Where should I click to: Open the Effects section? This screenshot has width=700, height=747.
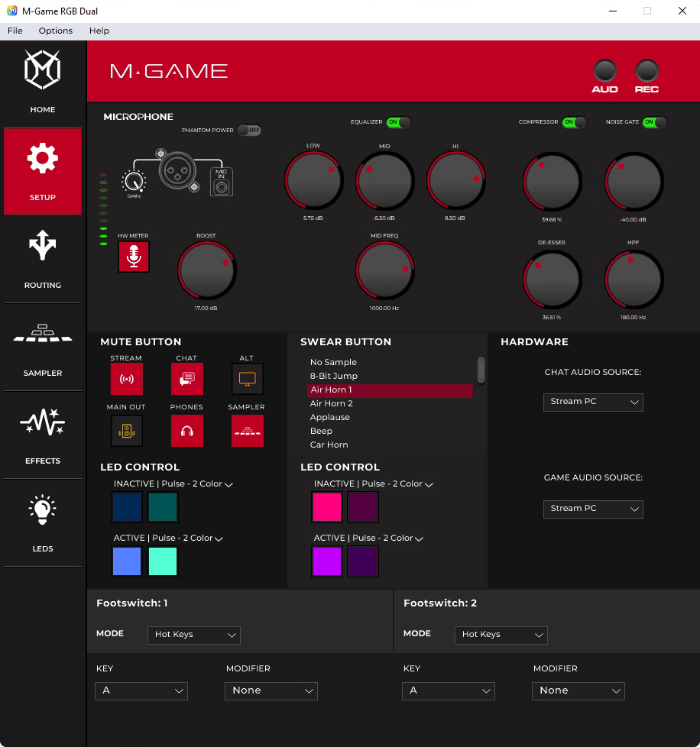pyautogui.click(x=42, y=435)
